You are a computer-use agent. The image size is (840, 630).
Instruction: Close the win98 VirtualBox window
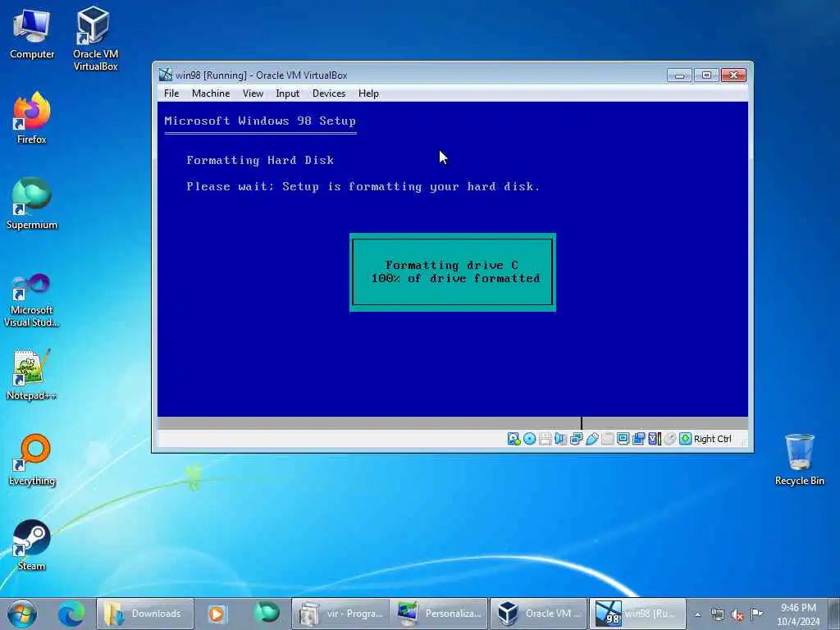pos(733,75)
